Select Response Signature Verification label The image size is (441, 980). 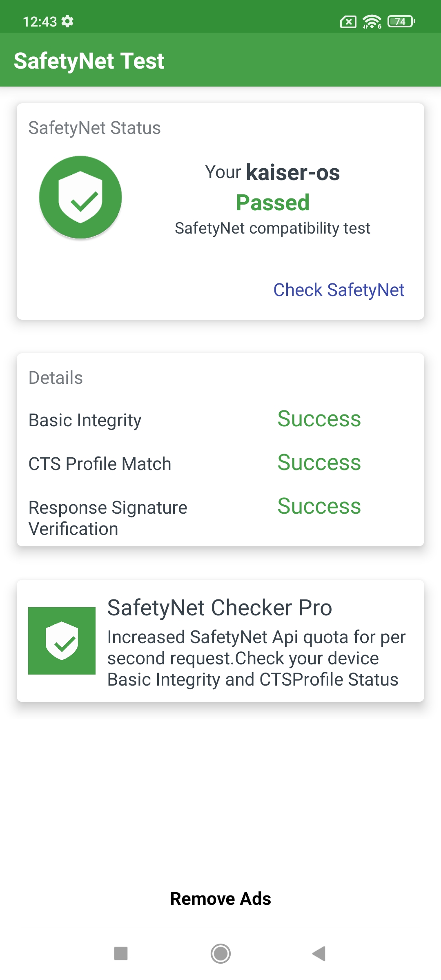pos(108,518)
